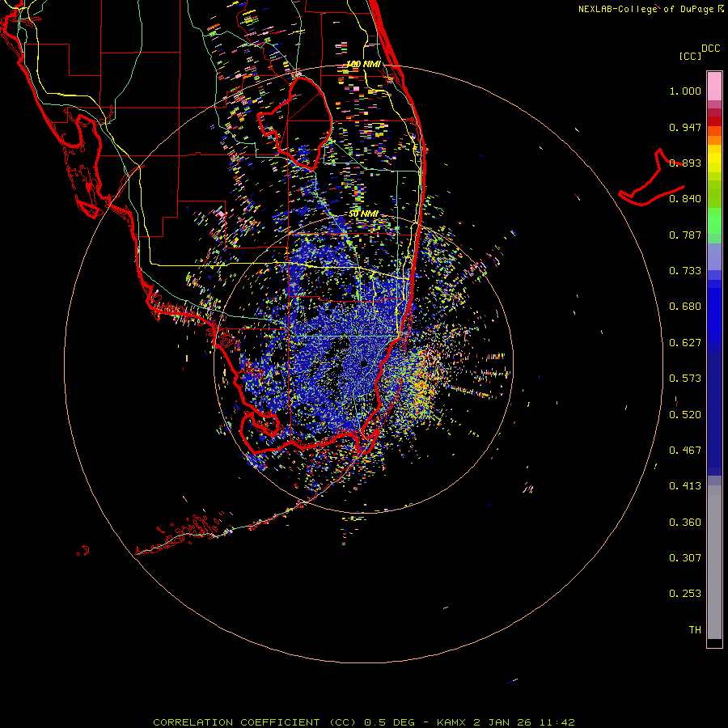This screenshot has width=728, height=728.
Task: Click the 0.467 color scale value
Action: point(685,451)
